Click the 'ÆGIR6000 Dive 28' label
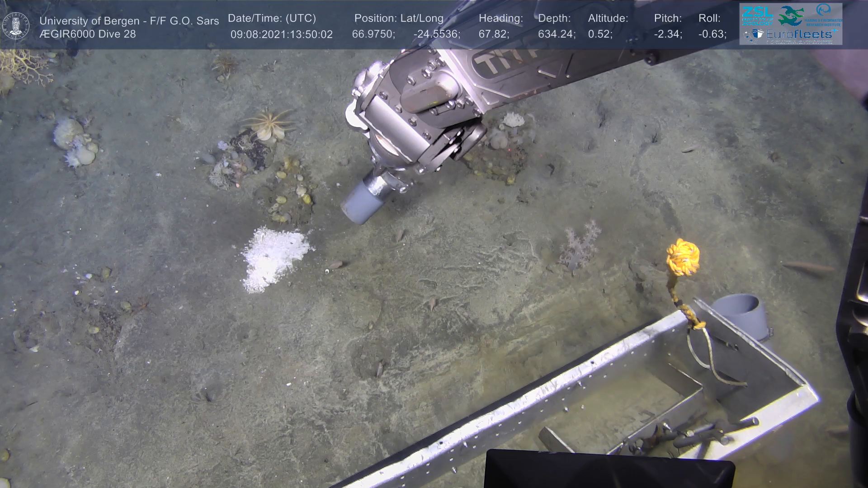Screen dimensions: 868x488 coord(88,34)
